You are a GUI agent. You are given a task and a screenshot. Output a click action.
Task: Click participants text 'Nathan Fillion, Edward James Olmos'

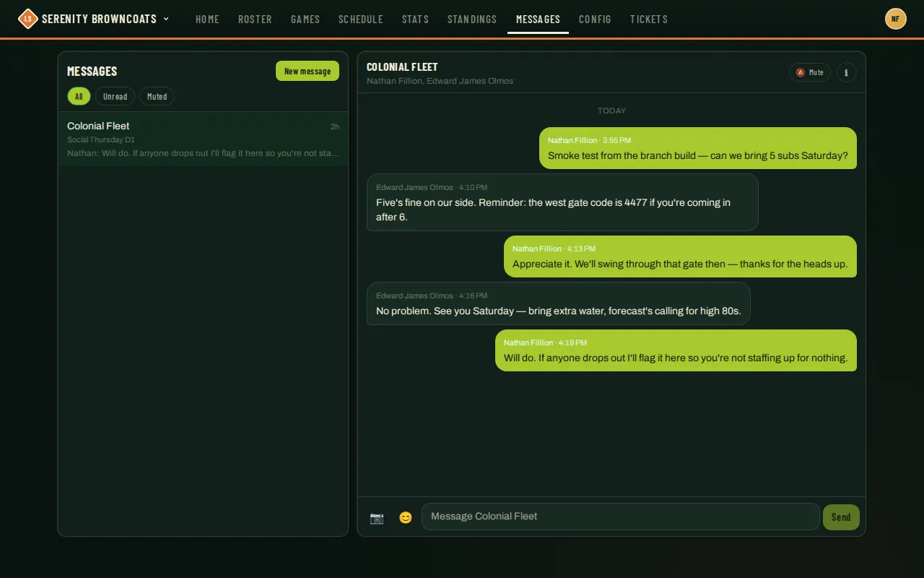[x=440, y=81]
